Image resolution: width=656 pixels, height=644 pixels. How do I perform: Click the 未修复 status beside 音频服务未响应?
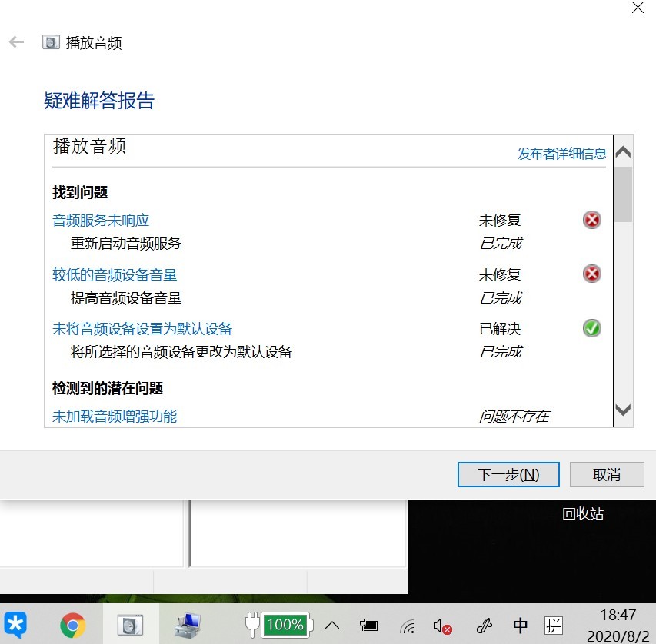click(x=500, y=221)
